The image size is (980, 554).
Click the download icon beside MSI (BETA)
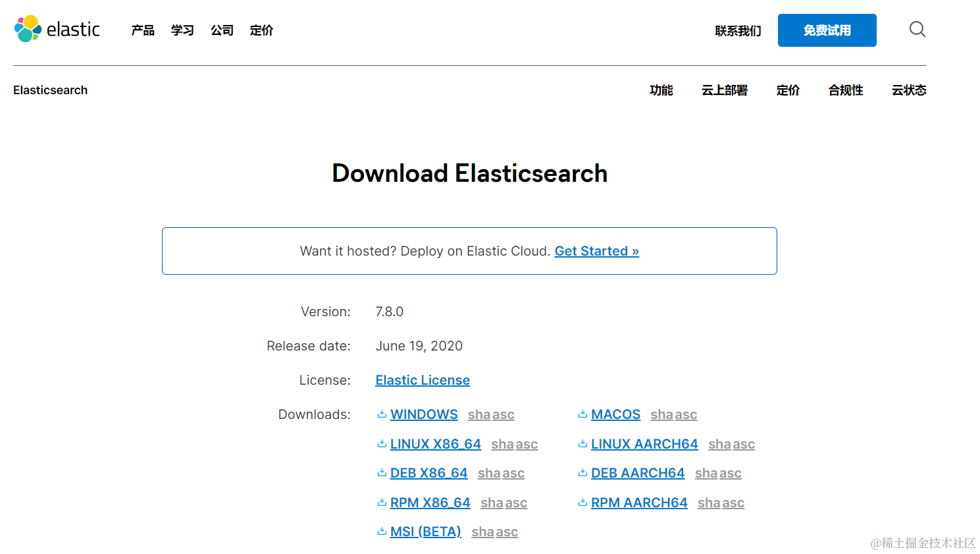(x=382, y=532)
